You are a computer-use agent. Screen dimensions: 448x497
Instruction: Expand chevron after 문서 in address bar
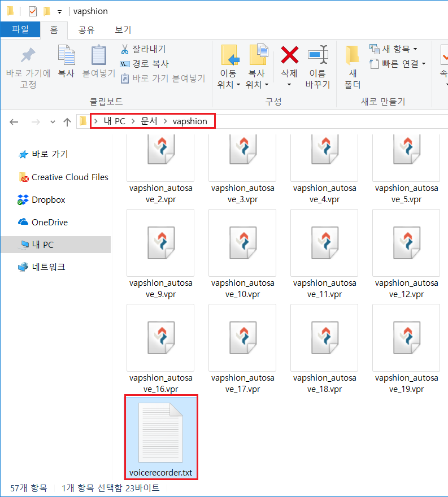pyautogui.click(x=165, y=121)
